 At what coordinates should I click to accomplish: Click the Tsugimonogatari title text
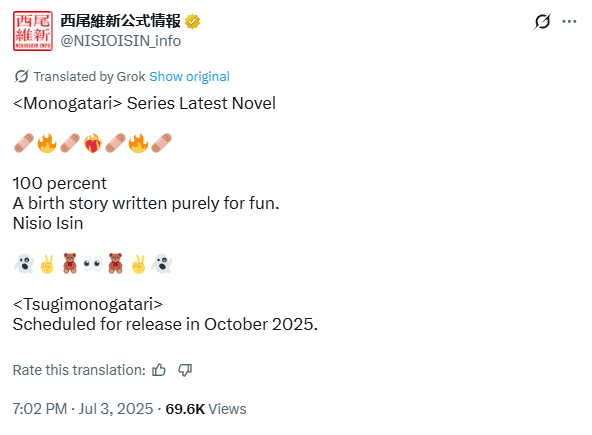click(88, 304)
